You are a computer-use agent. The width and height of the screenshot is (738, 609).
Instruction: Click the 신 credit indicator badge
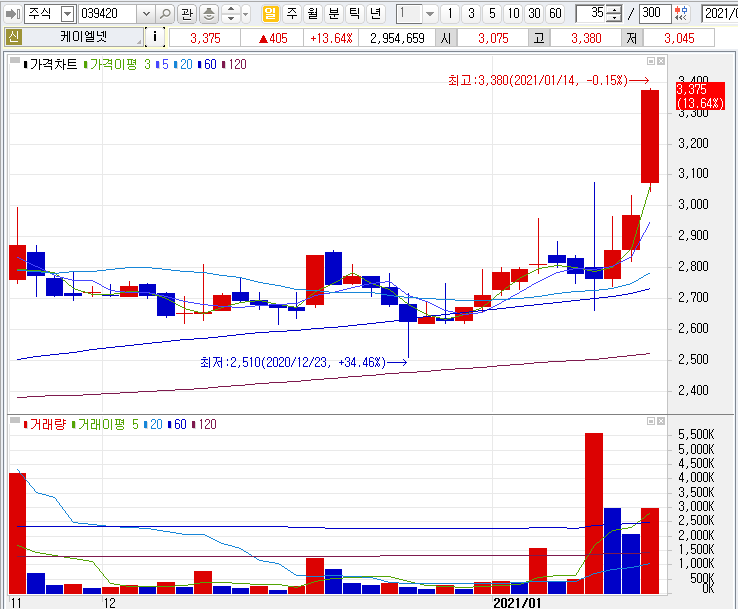[x=13, y=37]
